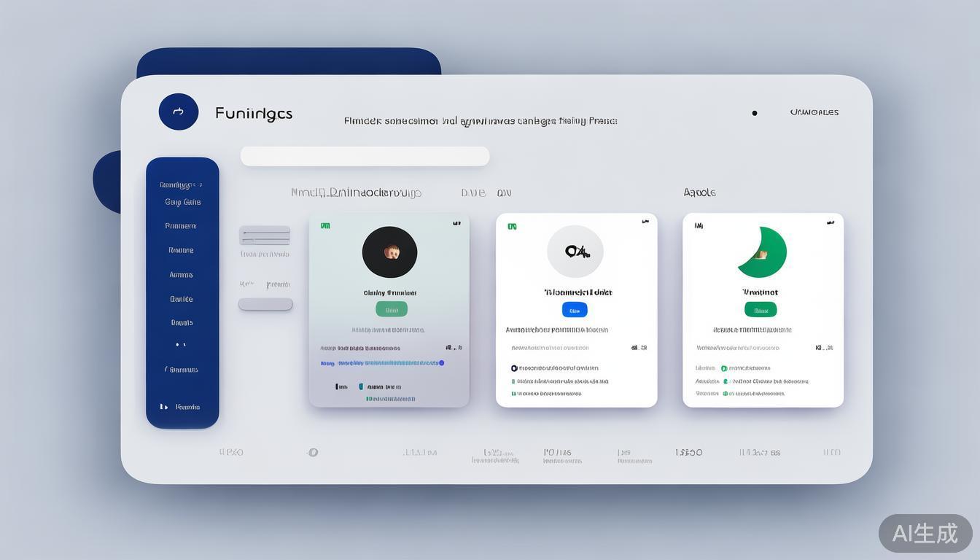
Task: Open the menu at middle card's top-right corner
Action: [645, 222]
